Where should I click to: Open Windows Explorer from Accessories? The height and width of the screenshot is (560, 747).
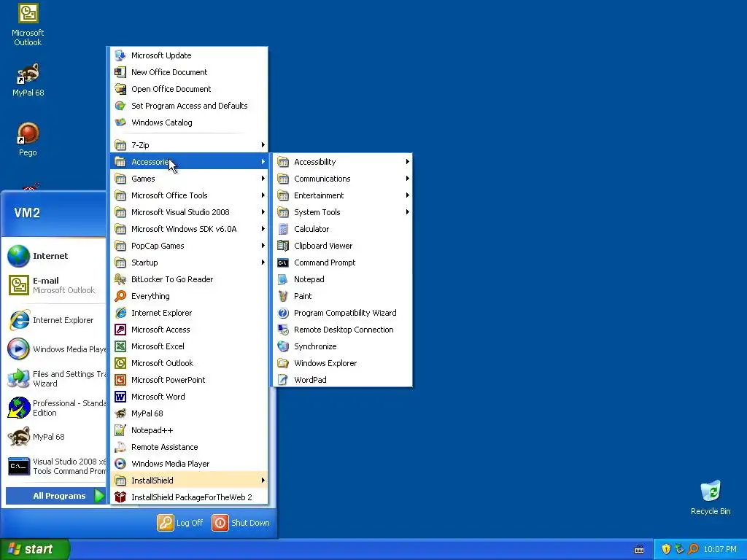(x=343, y=363)
